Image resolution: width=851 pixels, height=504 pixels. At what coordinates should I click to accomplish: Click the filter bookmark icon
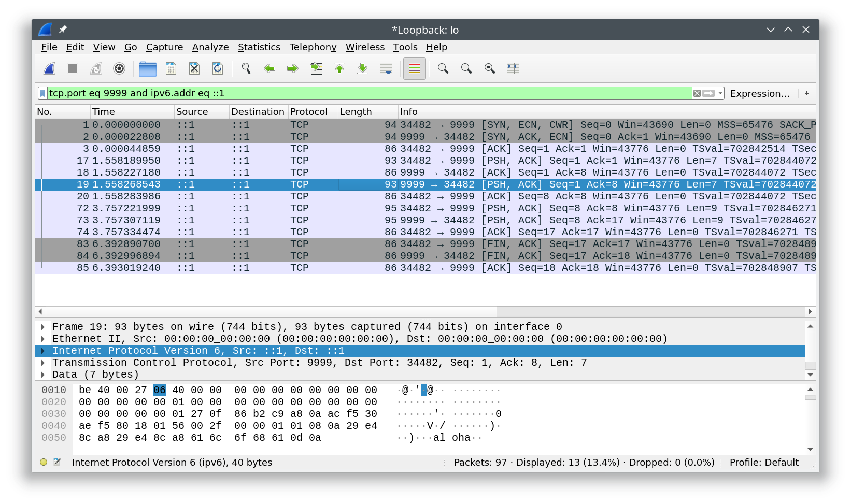point(42,93)
